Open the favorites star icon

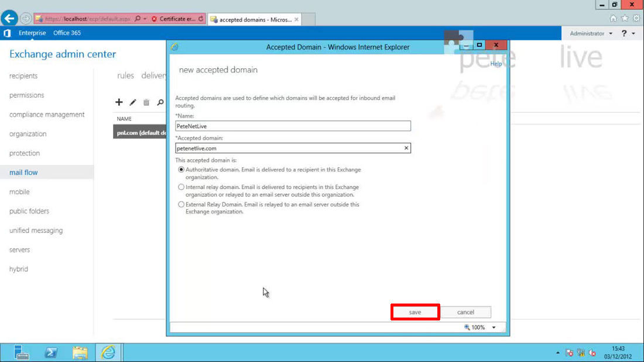pos(625,19)
